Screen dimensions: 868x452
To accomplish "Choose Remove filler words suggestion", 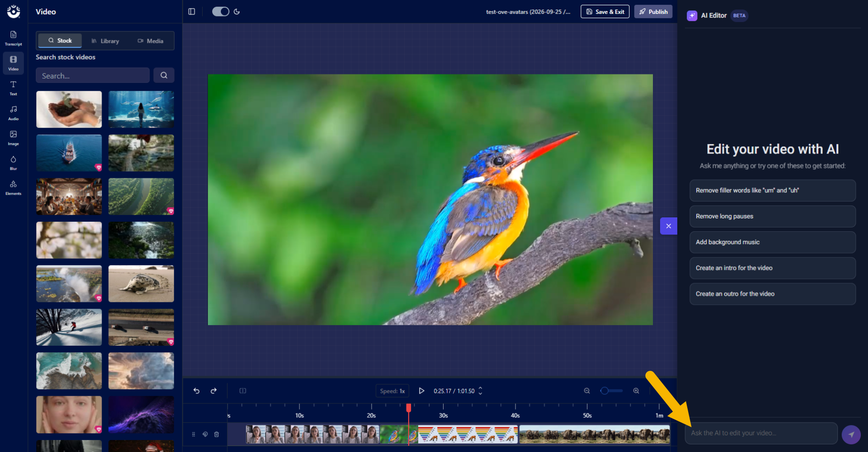I will [x=773, y=190].
